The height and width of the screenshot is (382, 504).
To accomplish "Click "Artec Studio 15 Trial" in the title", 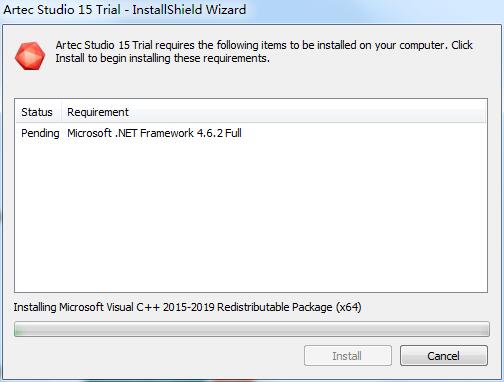I will (x=62, y=10).
